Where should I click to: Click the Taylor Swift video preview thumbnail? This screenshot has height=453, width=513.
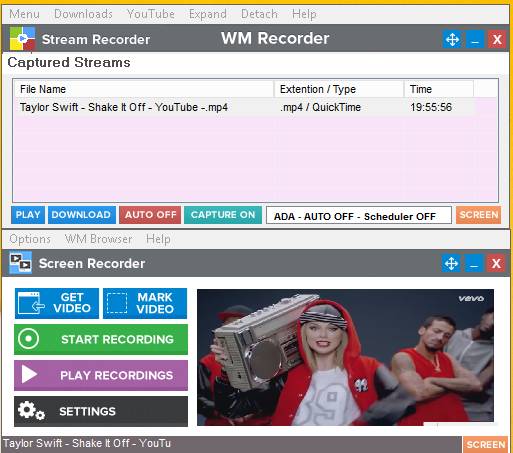point(345,357)
